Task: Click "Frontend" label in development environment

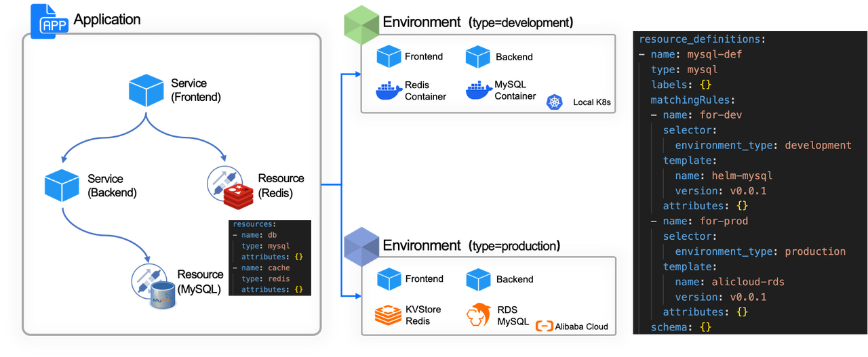Action: (424, 57)
